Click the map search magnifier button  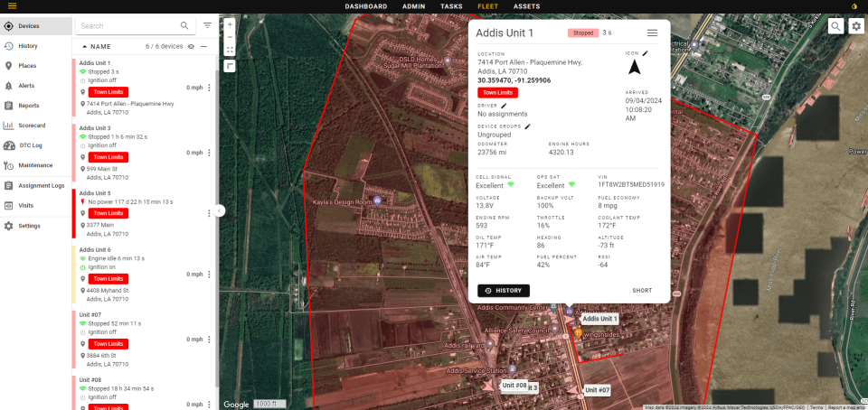coord(835,26)
